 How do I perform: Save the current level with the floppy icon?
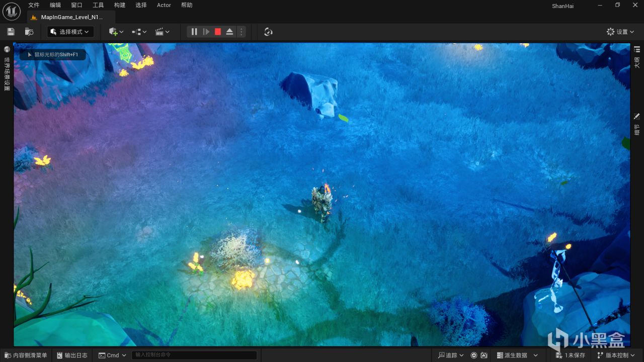click(11, 32)
